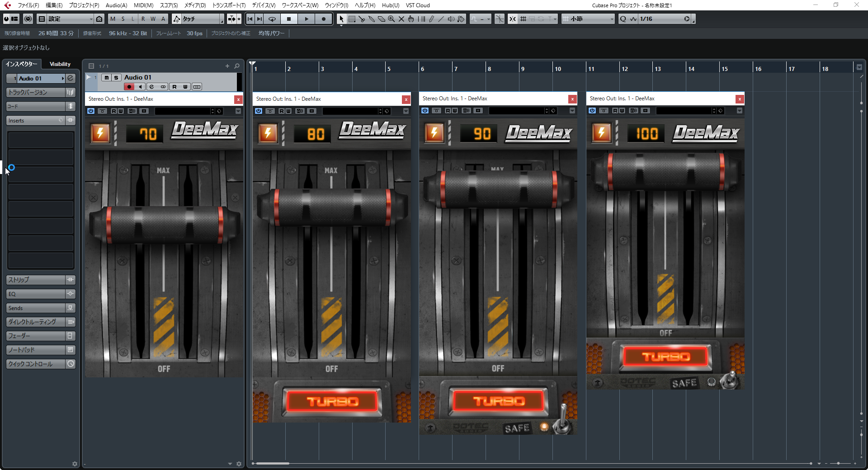868x470 pixels.
Task: Mute Audio 01 track
Action: [x=106, y=78]
